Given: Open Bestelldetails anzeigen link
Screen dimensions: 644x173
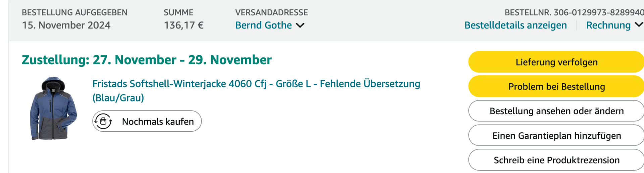Looking at the screenshot, I should click(x=516, y=25).
